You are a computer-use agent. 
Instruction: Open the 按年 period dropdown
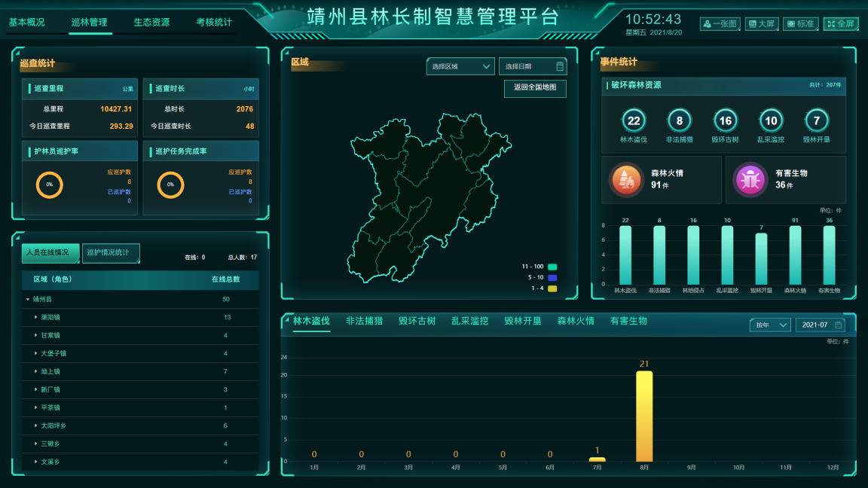point(770,325)
